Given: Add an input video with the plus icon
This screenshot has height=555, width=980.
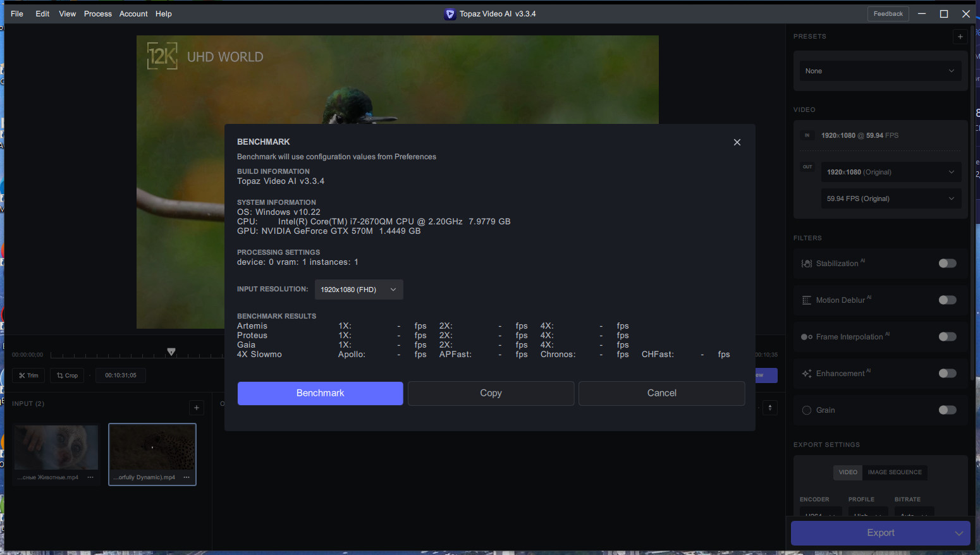Looking at the screenshot, I should pos(197,408).
